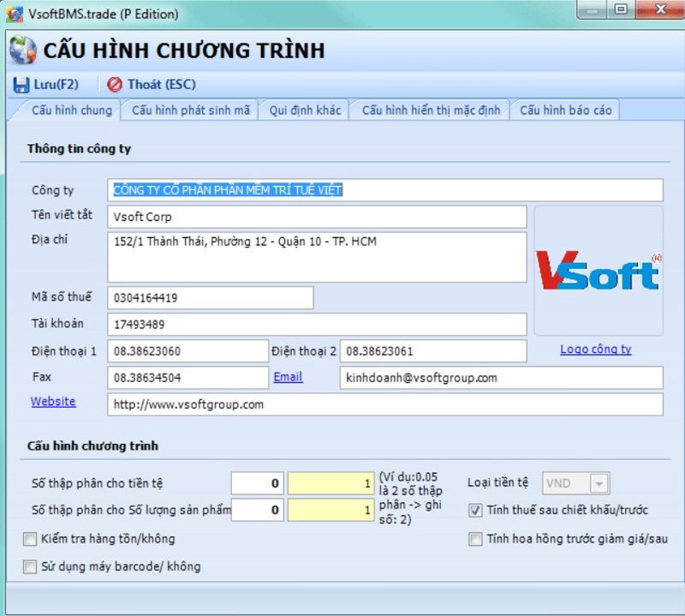Enable Sử dụng máy barcode/ không checkbox
Screen dimensions: 685x616
pyautogui.click(x=30, y=566)
